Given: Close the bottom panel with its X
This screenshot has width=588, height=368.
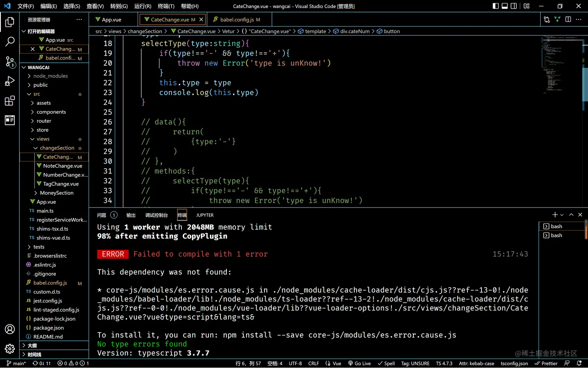Looking at the screenshot, I should [580, 215].
